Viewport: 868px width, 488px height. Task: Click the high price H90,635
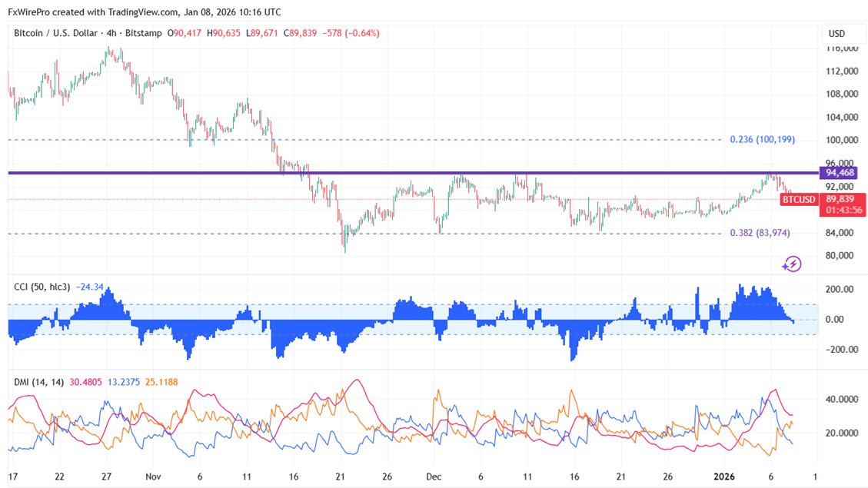224,33
